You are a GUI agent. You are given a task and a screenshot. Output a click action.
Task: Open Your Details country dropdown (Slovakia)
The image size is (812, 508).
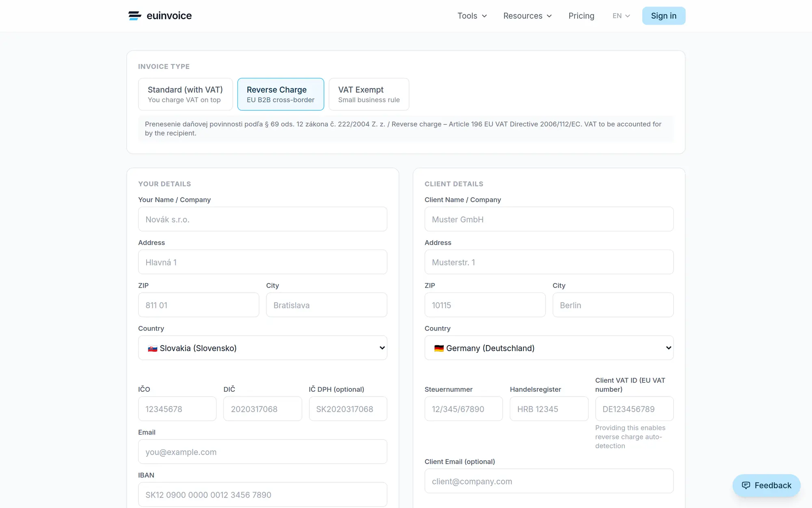coord(263,348)
